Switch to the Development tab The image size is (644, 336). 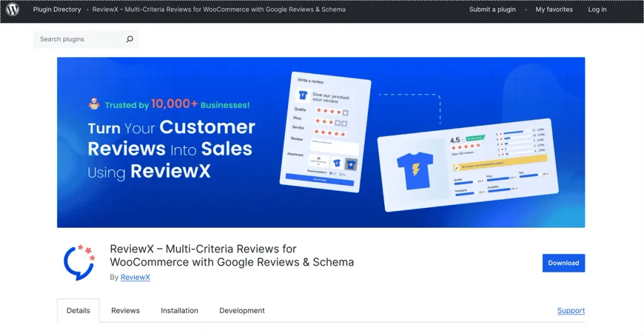[242, 310]
